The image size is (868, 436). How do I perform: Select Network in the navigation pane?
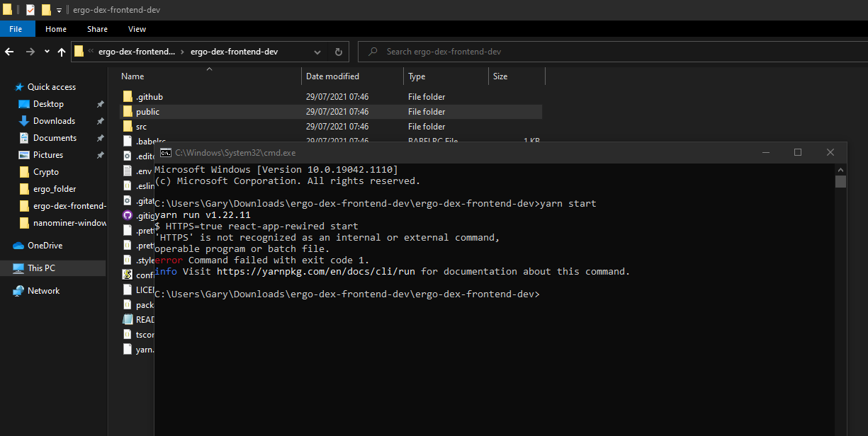(43, 291)
